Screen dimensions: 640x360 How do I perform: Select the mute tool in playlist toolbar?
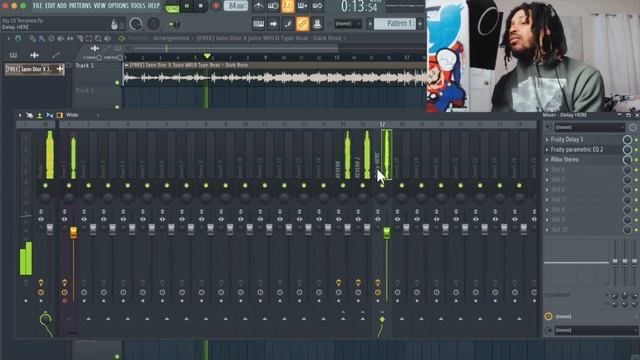tap(60, 38)
